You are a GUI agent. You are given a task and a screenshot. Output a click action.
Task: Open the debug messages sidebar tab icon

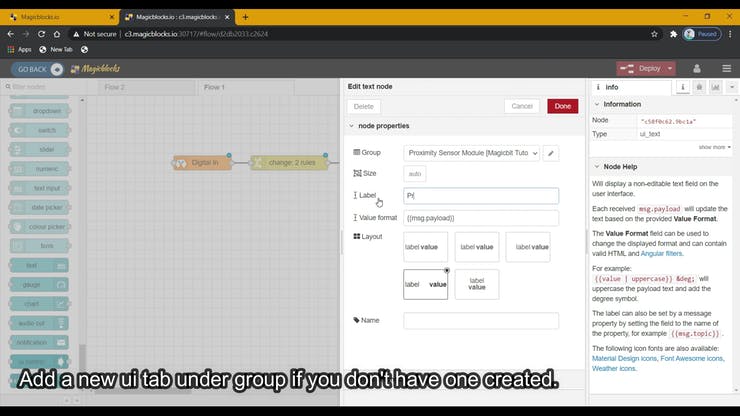pyautogui.click(x=699, y=87)
